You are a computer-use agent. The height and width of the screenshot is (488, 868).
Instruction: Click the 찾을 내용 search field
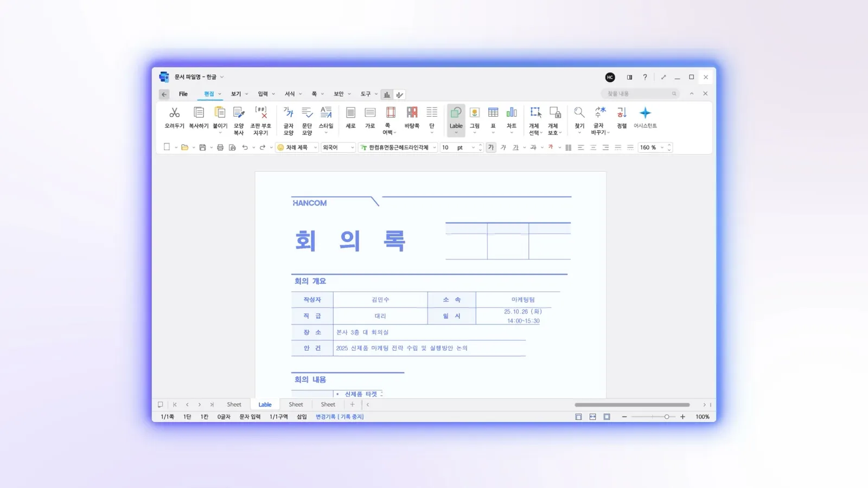point(641,94)
